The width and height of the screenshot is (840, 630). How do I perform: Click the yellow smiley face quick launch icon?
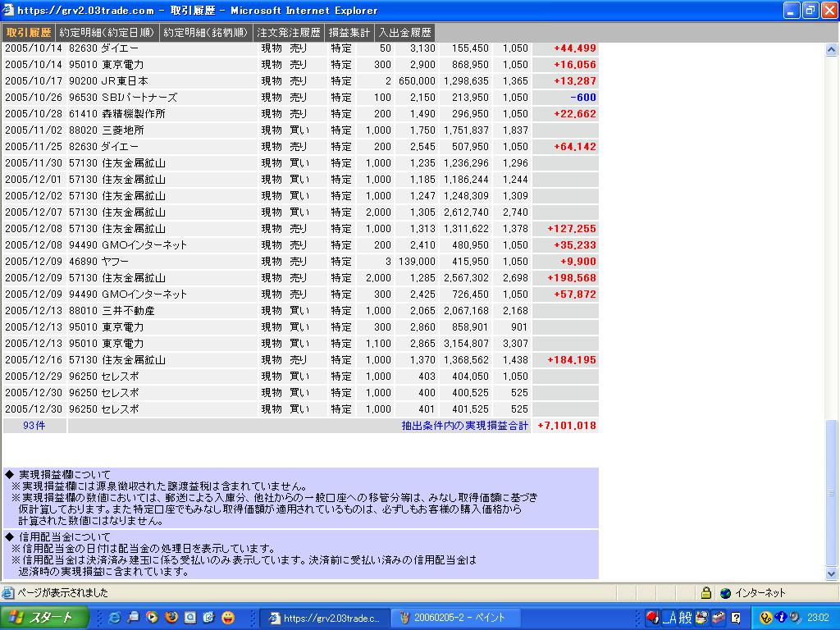click(228, 618)
